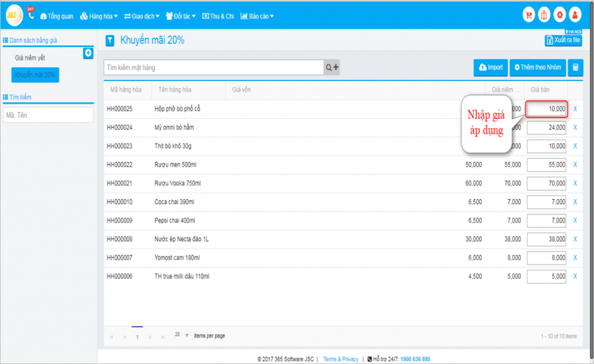Expand Báo cáo dropdown menu
Image resolution: width=594 pixels, height=364 pixels.
[x=257, y=16]
